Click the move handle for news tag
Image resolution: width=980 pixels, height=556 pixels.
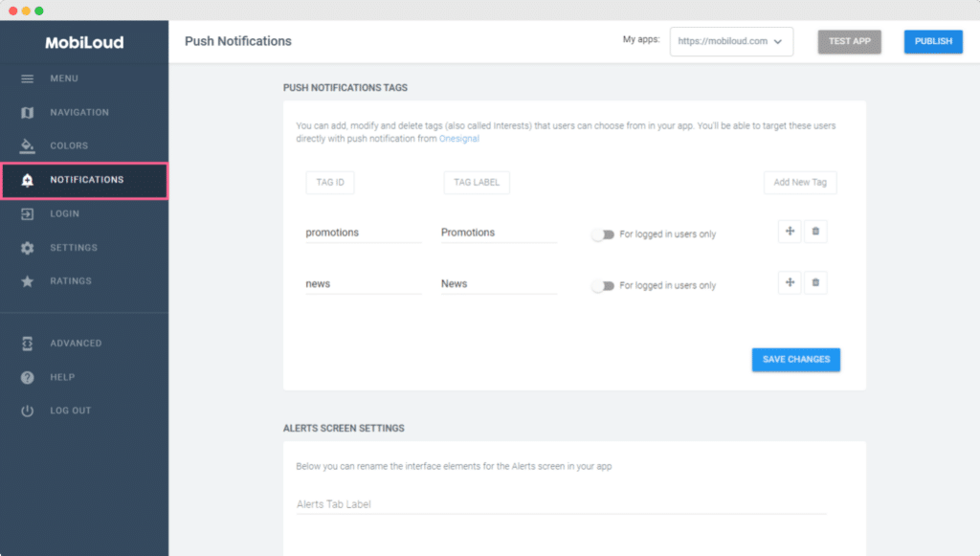pyautogui.click(x=790, y=282)
